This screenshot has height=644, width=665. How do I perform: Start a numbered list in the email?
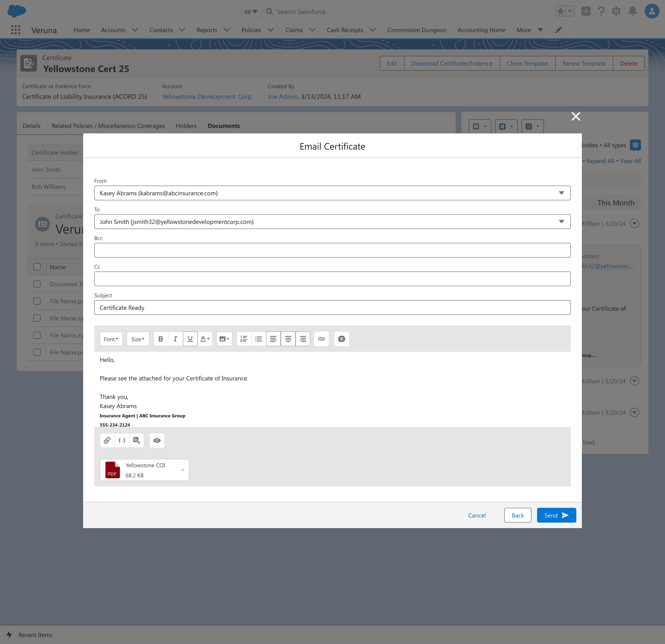(x=244, y=339)
